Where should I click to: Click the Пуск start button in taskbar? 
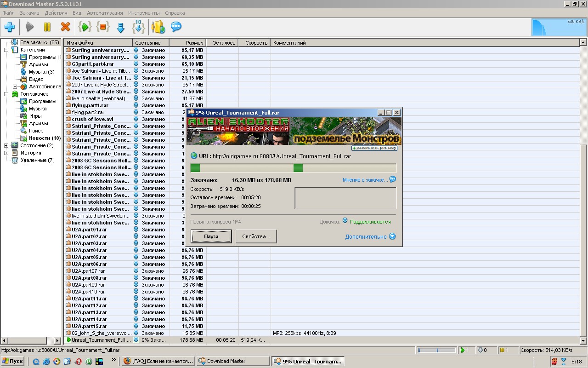click(x=12, y=361)
